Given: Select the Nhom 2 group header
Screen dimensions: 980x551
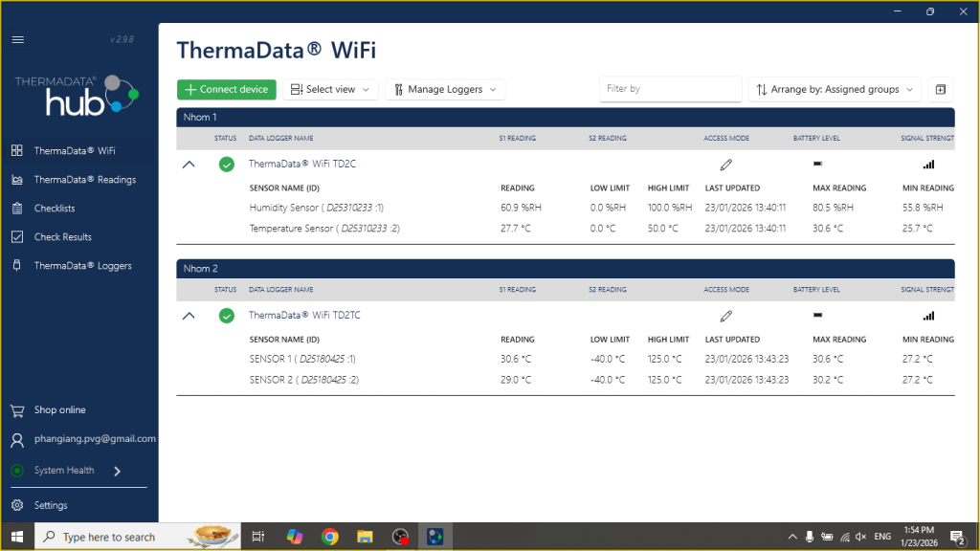Looking at the screenshot, I should click(x=566, y=269).
